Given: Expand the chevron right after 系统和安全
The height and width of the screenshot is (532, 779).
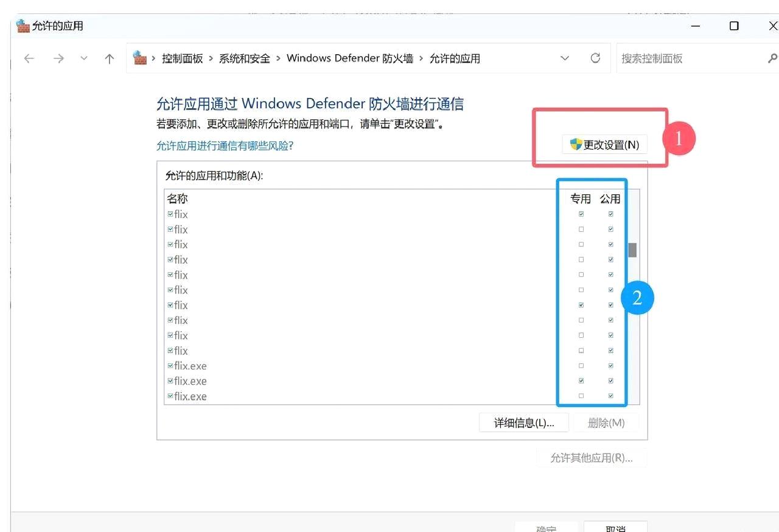Looking at the screenshot, I should (278, 58).
